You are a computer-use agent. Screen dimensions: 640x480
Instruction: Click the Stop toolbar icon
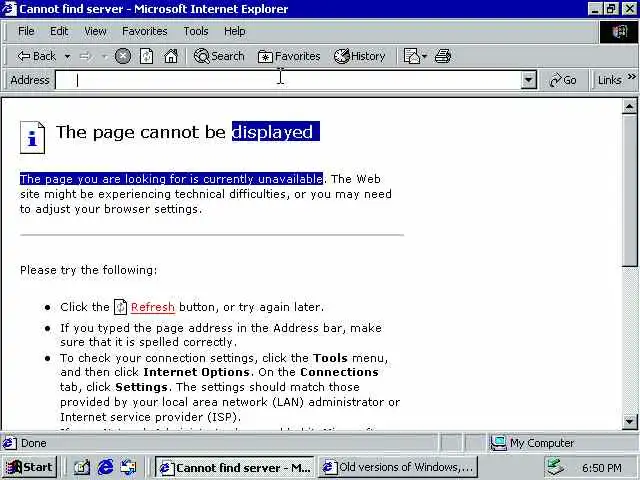122,56
